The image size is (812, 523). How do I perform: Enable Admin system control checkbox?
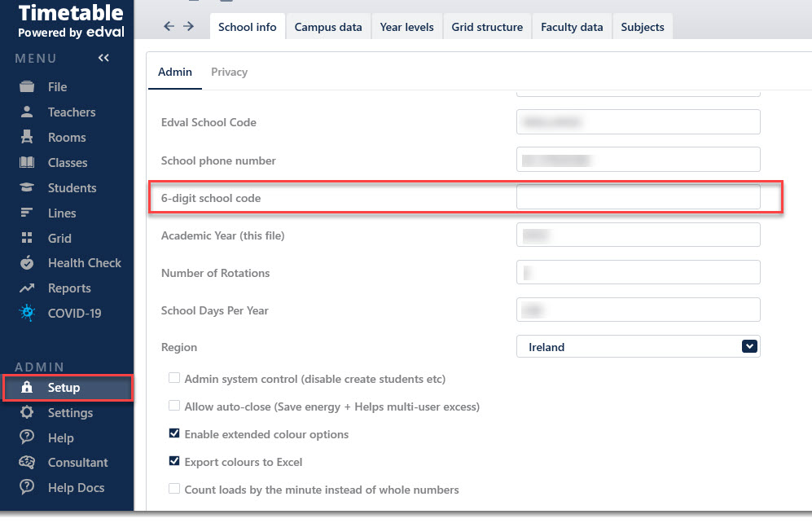click(x=174, y=378)
